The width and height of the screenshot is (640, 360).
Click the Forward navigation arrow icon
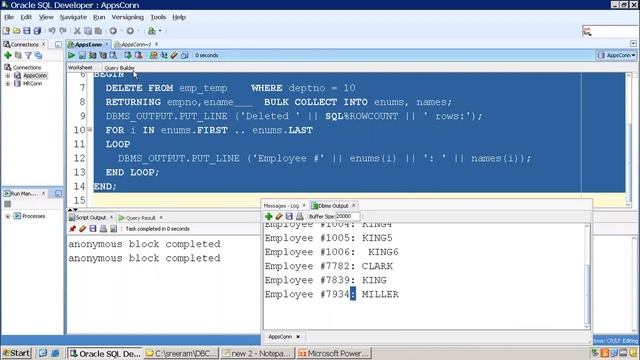(130, 31)
